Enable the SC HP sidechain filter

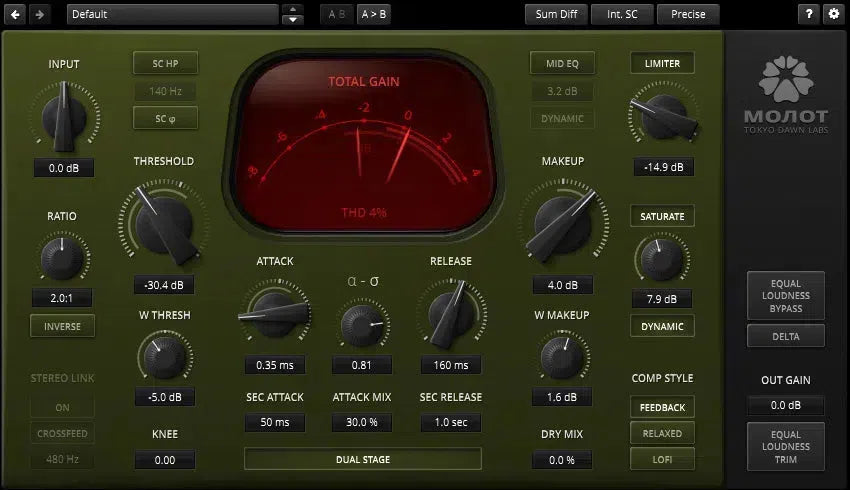tap(165, 64)
